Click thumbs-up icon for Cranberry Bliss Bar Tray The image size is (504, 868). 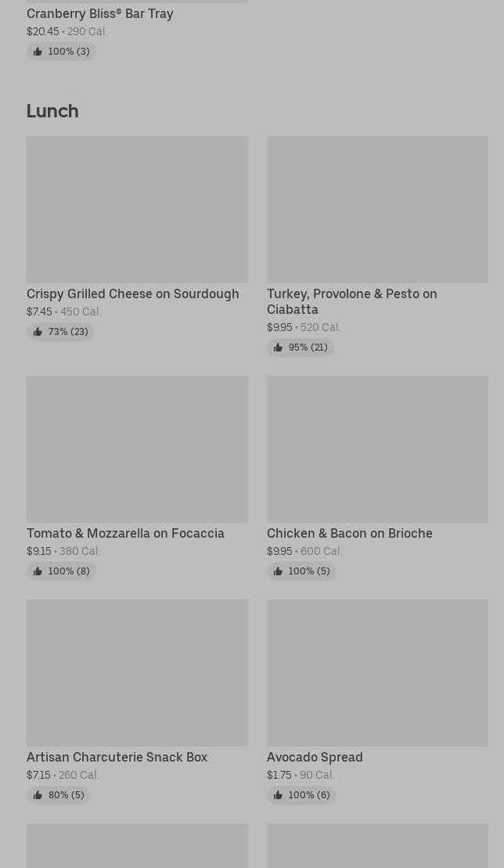click(x=38, y=52)
